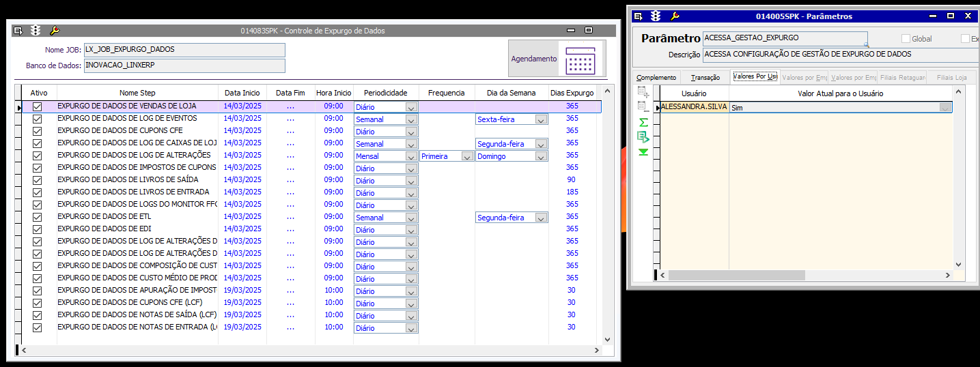
Task: Open the Domingo Dia da Semana dropdown
Action: tap(541, 156)
